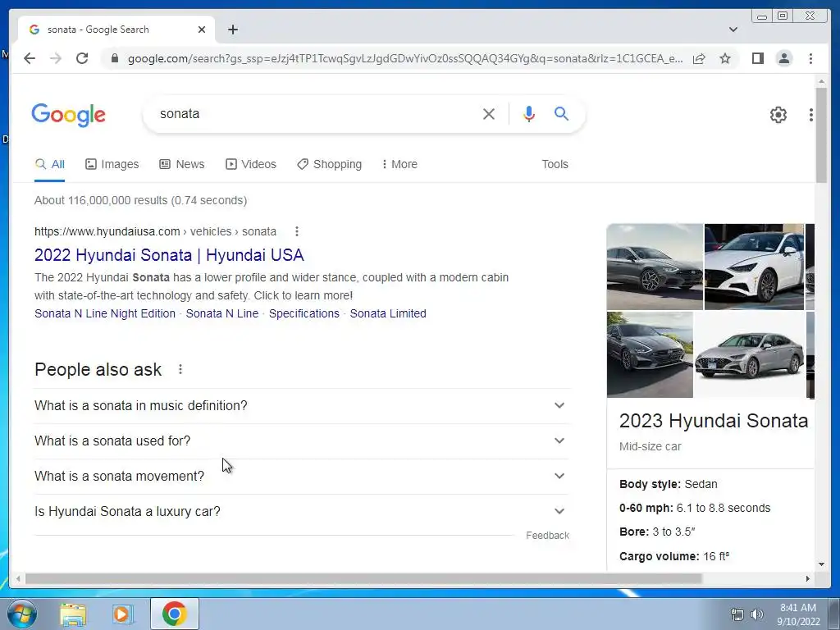Screen dimensions: 840x630
Task: Open the taskbar clock showing 8:41 AM
Action: click(x=798, y=614)
